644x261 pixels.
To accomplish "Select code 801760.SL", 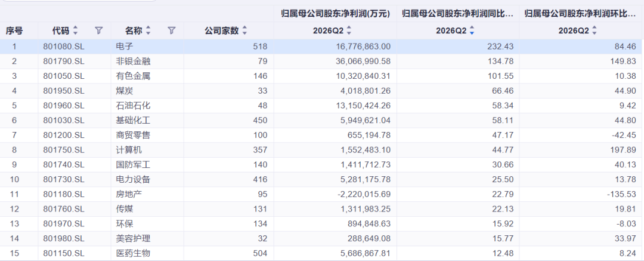I will [64, 209].
